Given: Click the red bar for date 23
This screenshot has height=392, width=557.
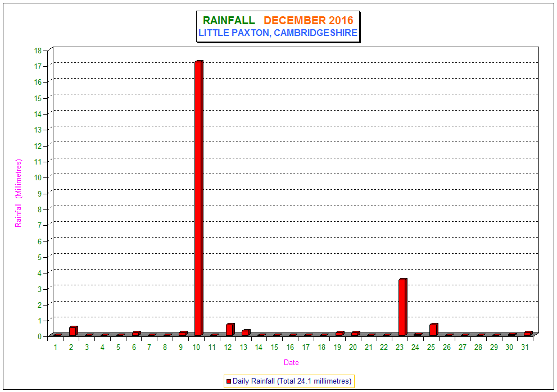Looking at the screenshot, I should [402, 307].
